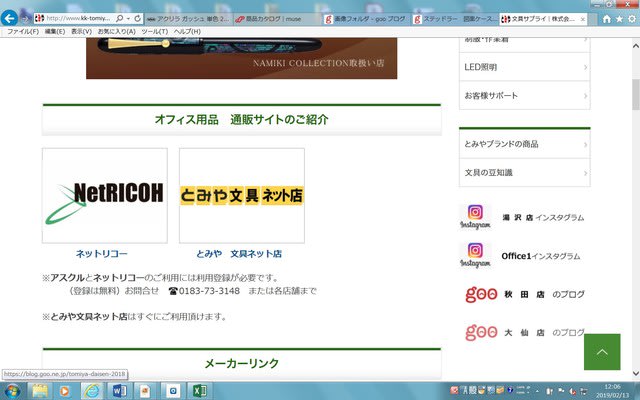Open the お気に入り(A) menu
This screenshot has width=640, height=400.
pyautogui.click(x=116, y=31)
